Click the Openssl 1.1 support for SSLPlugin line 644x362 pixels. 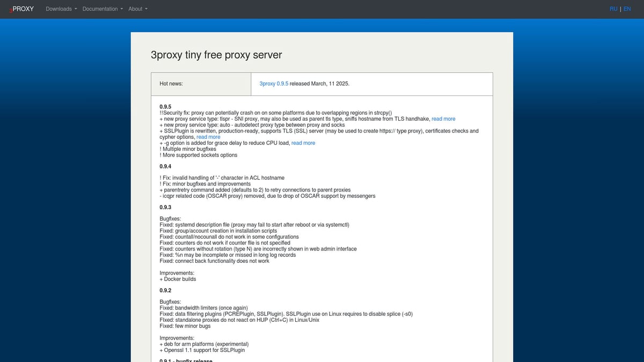[202, 350]
